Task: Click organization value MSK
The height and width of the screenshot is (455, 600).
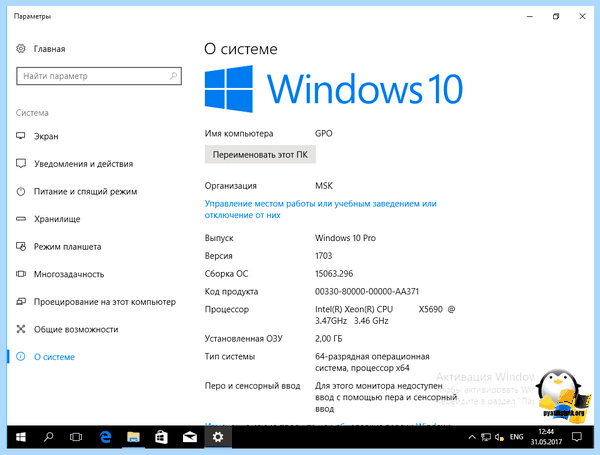Action: pos(324,186)
